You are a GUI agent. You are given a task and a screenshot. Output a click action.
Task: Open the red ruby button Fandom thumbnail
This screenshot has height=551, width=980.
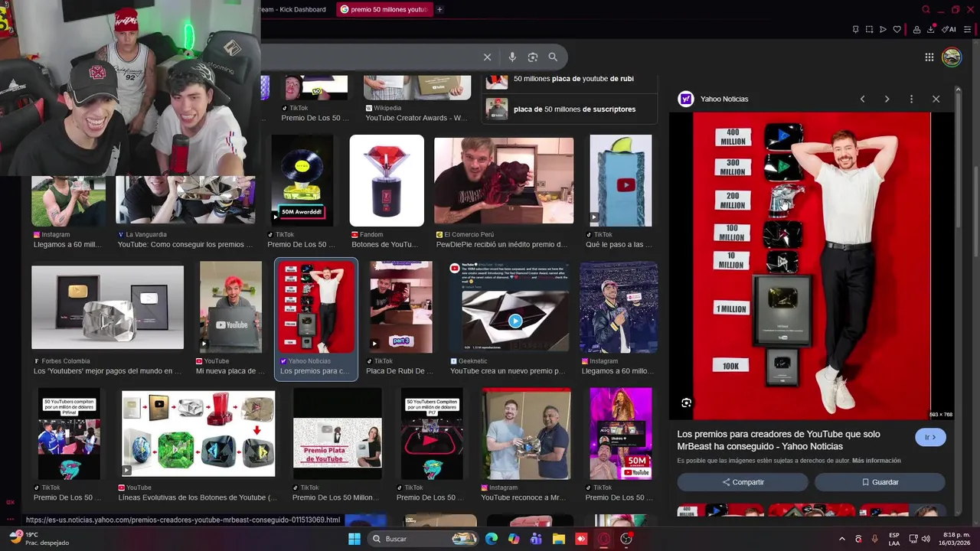click(x=387, y=181)
